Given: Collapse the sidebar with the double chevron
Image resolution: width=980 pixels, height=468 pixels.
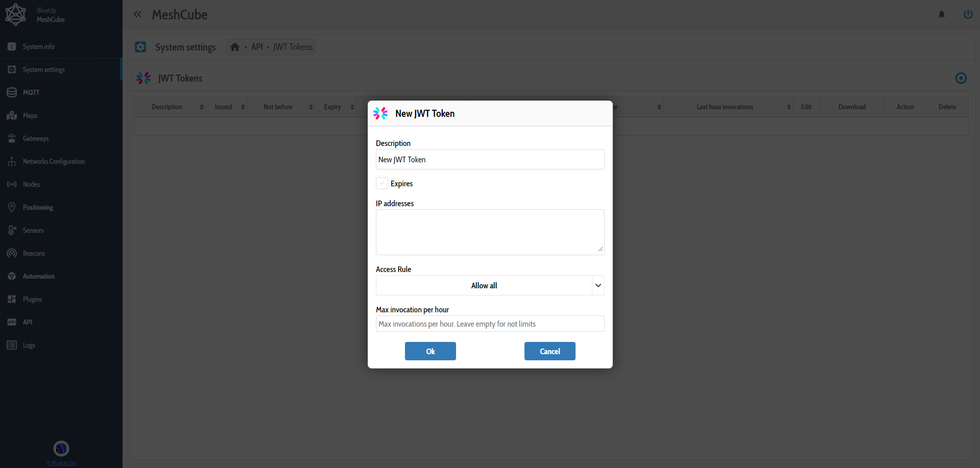Looking at the screenshot, I should tap(137, 14).
